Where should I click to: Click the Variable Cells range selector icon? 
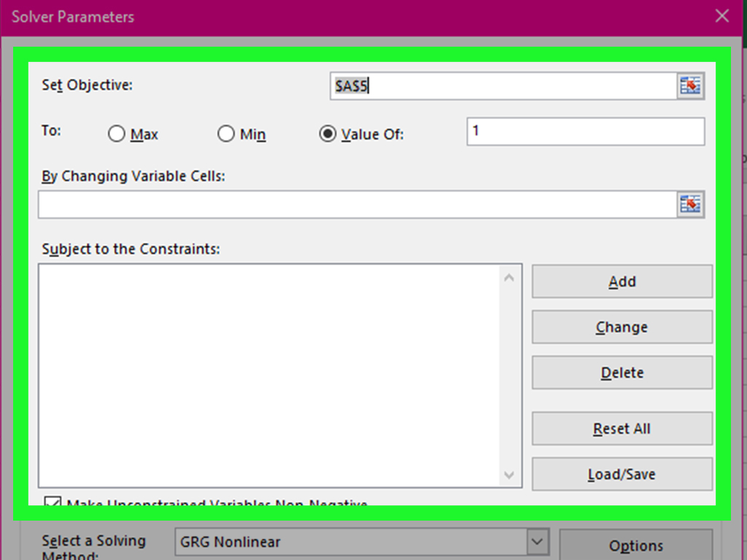click(x=690, y=205)
